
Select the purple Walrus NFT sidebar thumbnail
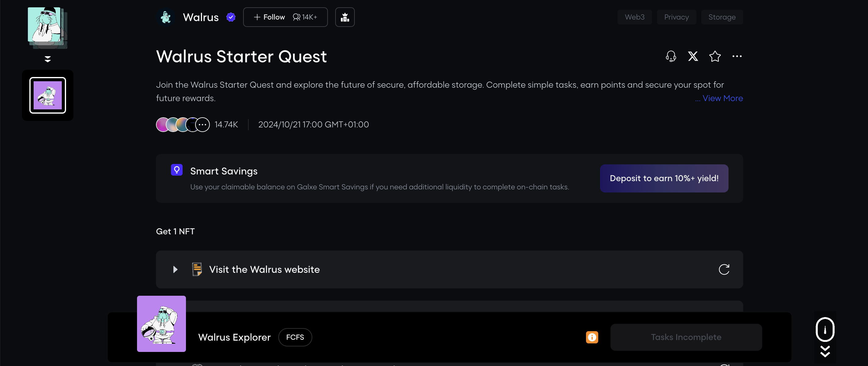click(x=47, y=95)
